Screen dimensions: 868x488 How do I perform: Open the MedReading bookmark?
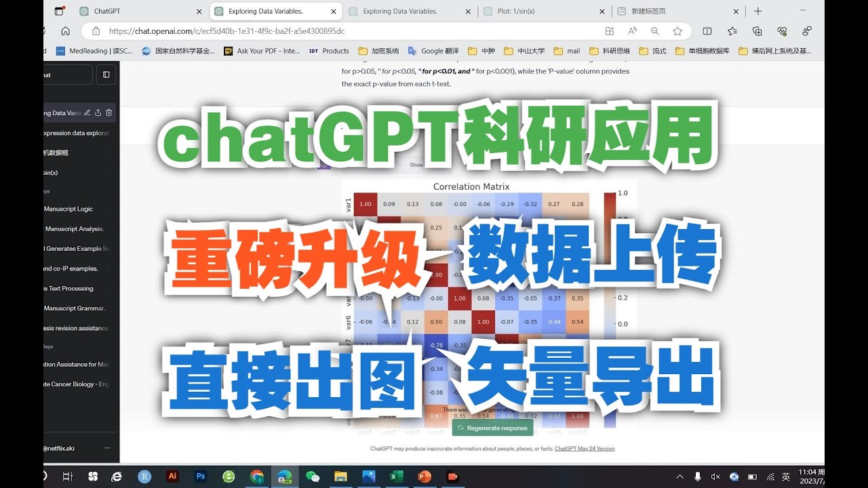click(x=94, y=51)
